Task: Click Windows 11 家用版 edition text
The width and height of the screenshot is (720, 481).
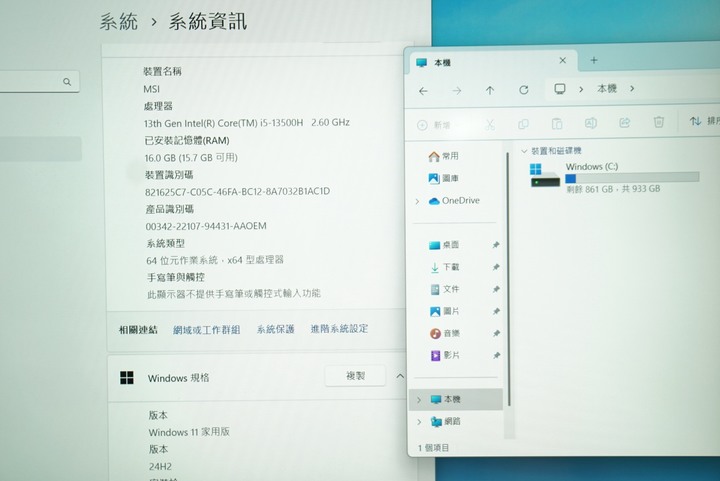Action: [189, 432]
